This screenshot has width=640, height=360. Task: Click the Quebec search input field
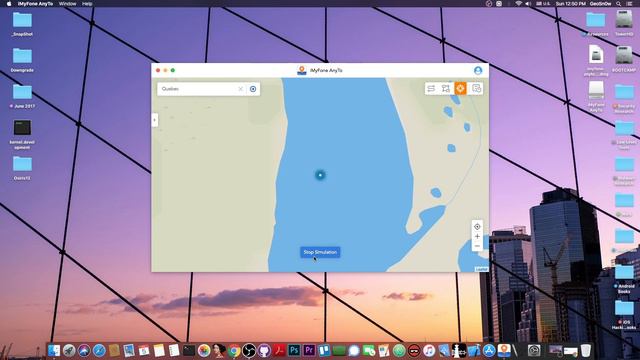pos(198,89)
